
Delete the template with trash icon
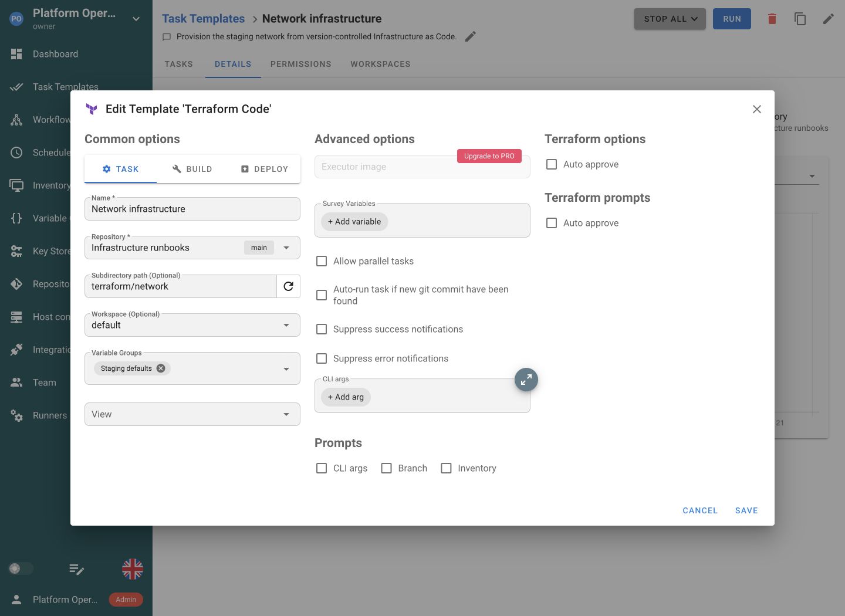772,19
